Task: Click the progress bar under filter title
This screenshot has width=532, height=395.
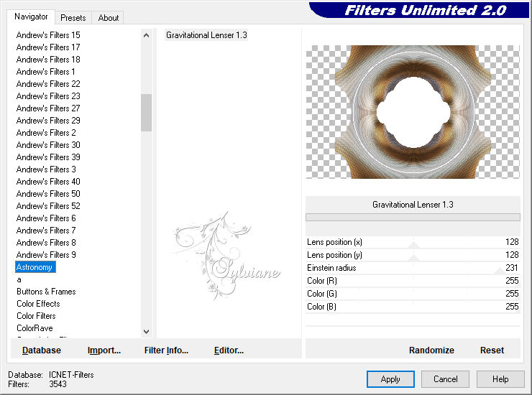Action: tap(413, 217)
